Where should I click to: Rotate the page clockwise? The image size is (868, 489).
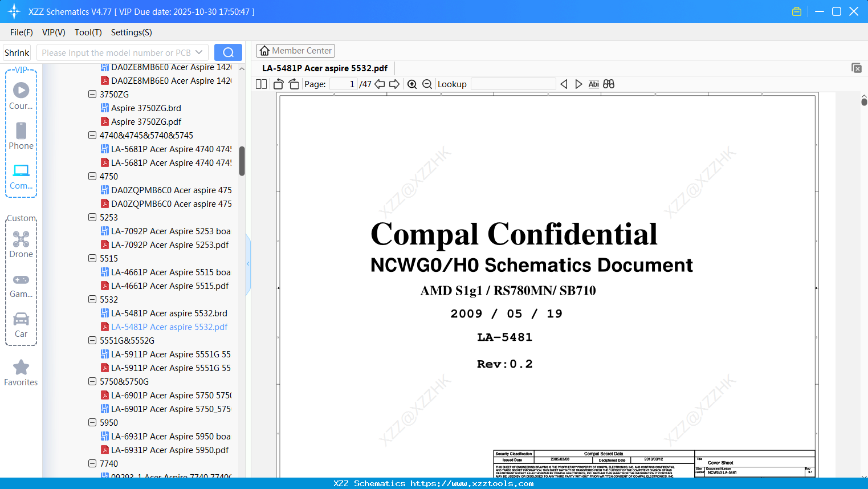pyautogui.click(x=294, y=84)
